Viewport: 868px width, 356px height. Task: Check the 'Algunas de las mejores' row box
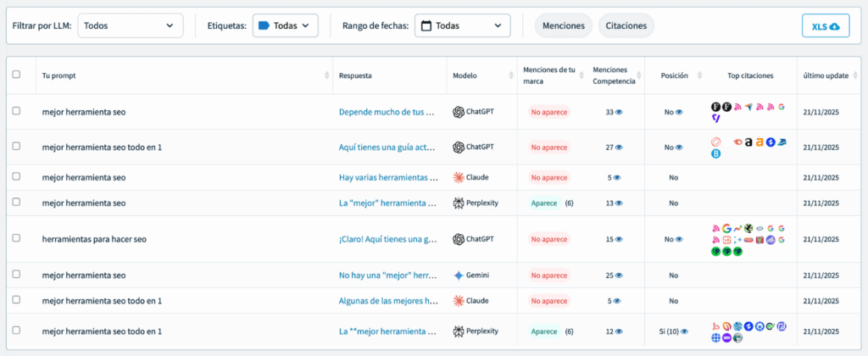(16, 299)
